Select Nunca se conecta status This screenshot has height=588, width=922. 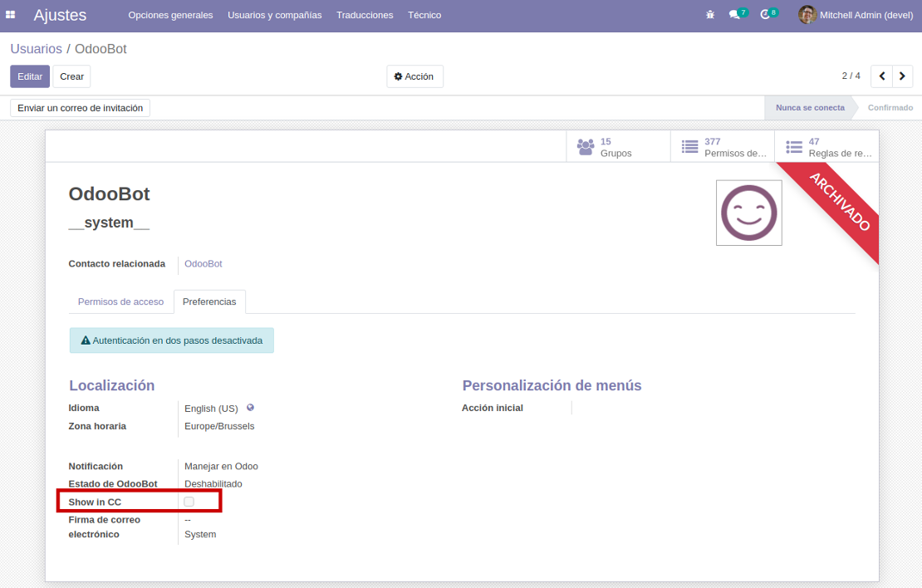[810, 108]
